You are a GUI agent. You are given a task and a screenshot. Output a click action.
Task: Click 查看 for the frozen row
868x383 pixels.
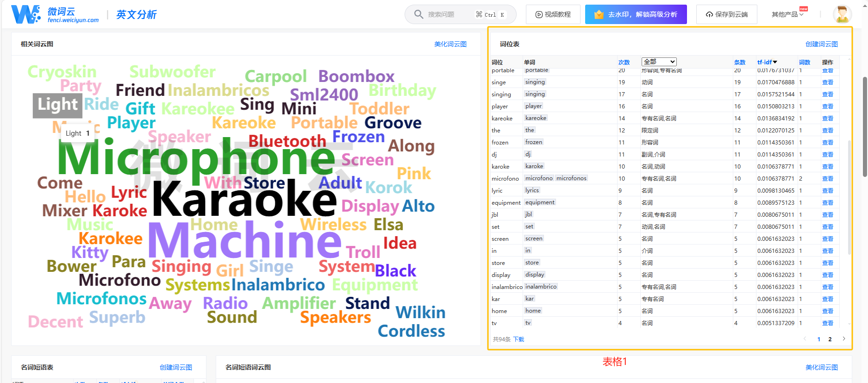click(x=827, y=143)
